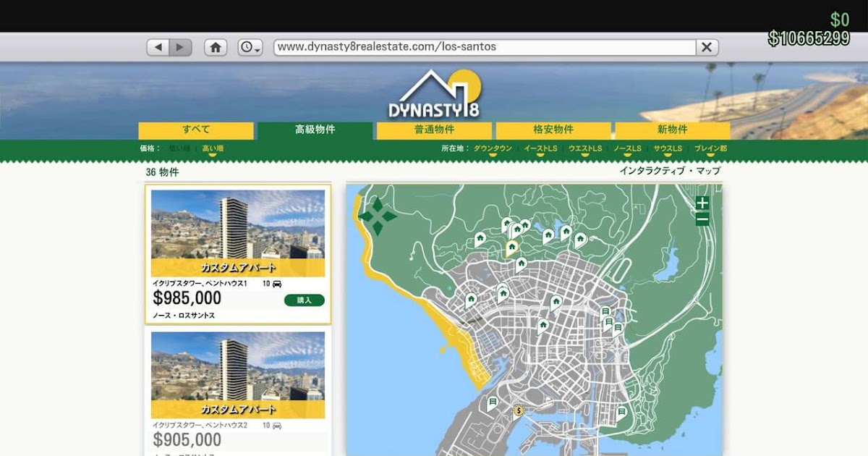This screenshot has height=456, width=868.
Task: Click the garage car icon for Penthouse 1
Action: pos(277,284)
